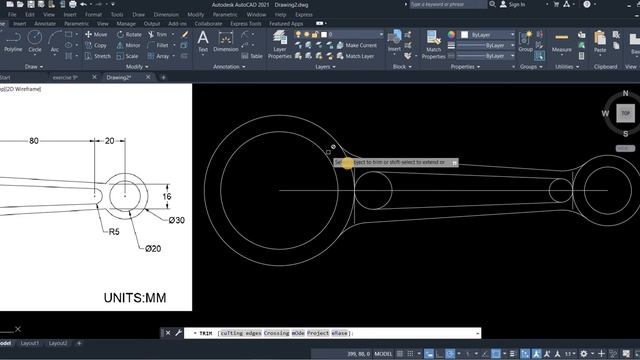Activate the Array tool
The height and width of the screenshot is (360, 640).
158,56
